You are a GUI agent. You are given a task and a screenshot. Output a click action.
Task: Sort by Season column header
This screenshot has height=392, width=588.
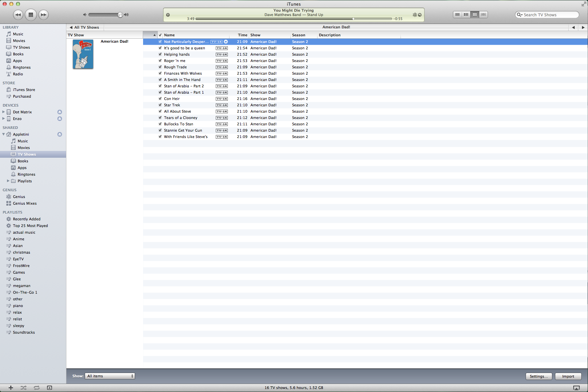304,35
